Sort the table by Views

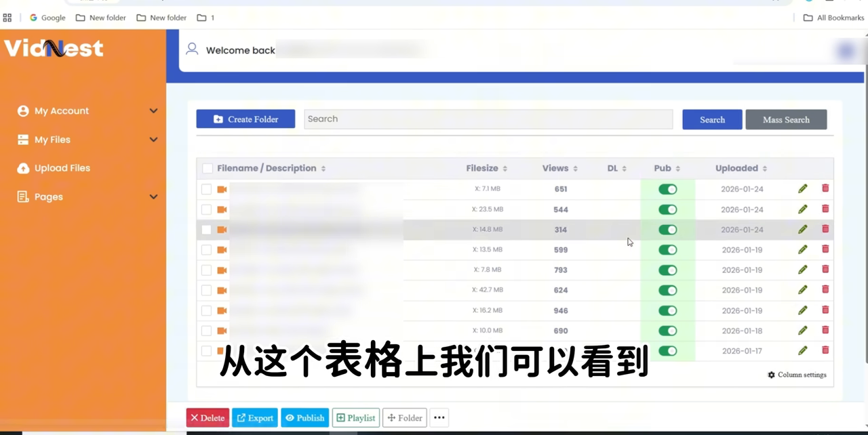560,168
